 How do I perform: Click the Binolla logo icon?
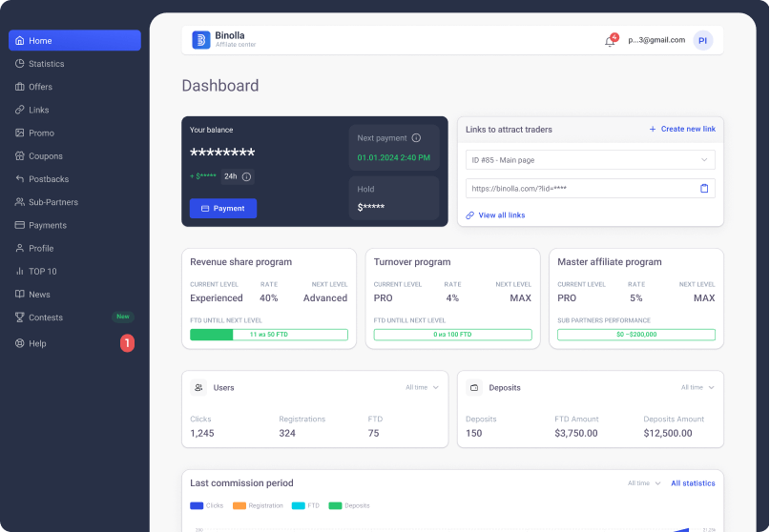coord(200,40)
